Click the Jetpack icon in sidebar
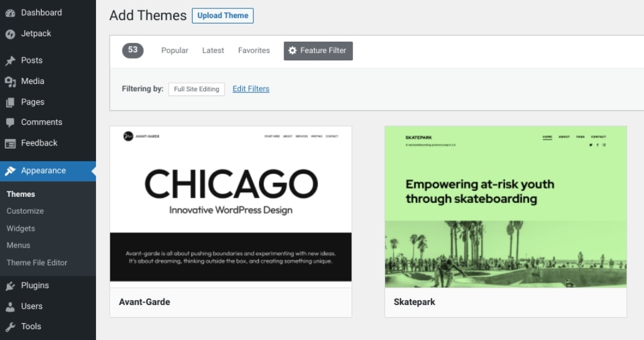This screenshot has width=644, height=340. click(x=10, y=34)
